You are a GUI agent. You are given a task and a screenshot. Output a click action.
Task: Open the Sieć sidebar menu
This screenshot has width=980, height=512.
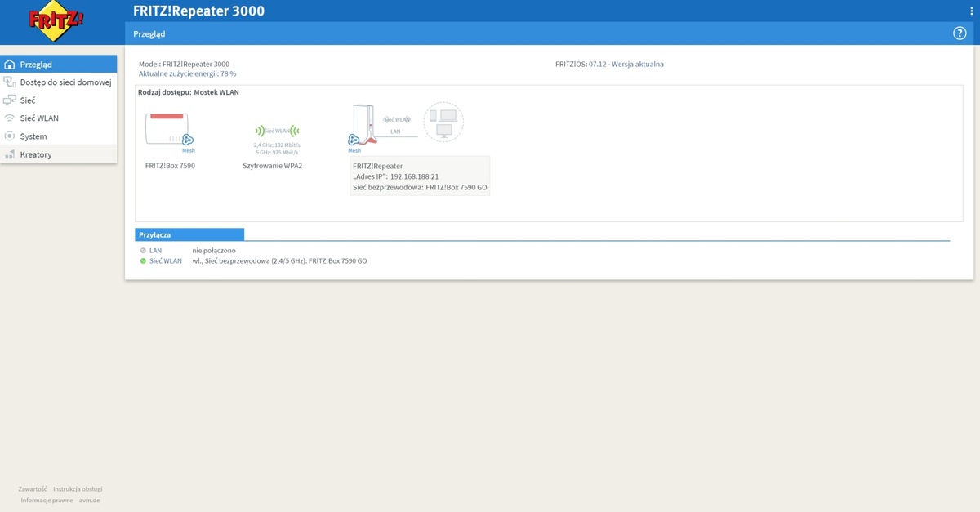(x=59, y=100)
